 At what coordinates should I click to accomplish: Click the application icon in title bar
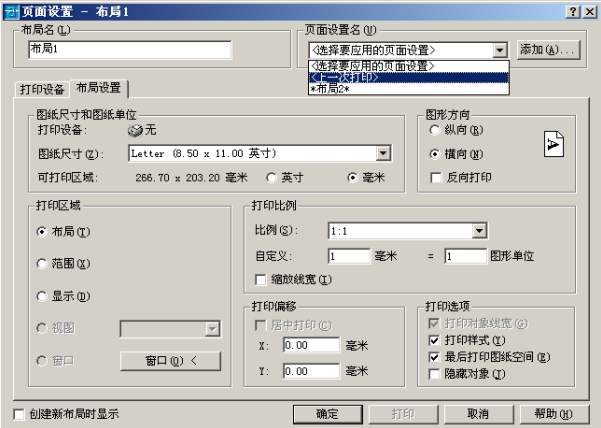pyautogui.click(x=10, y=12)
